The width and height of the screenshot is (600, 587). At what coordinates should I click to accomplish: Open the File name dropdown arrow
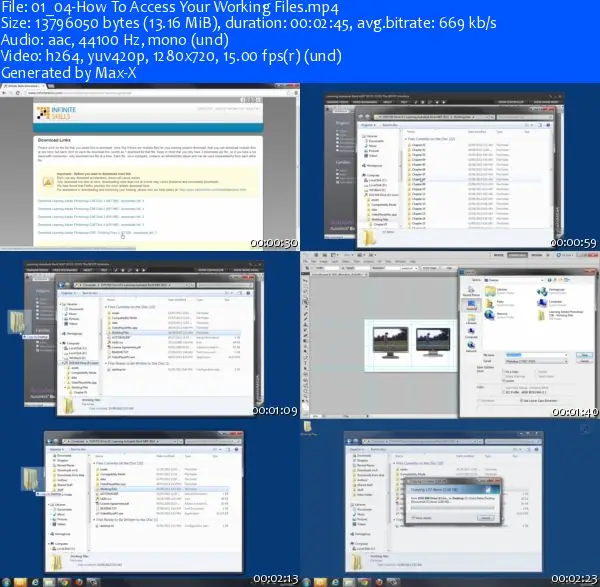tap(565, 355)
